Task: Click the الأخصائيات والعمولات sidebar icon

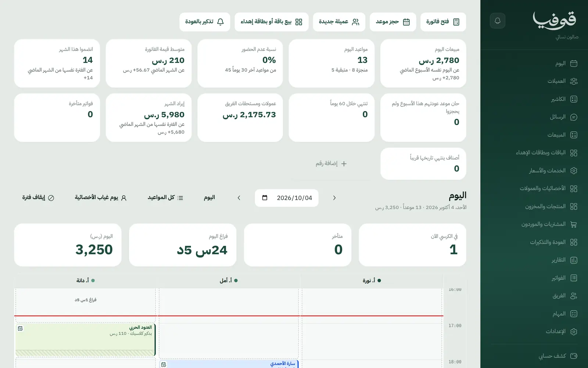Action: (574, 188)
